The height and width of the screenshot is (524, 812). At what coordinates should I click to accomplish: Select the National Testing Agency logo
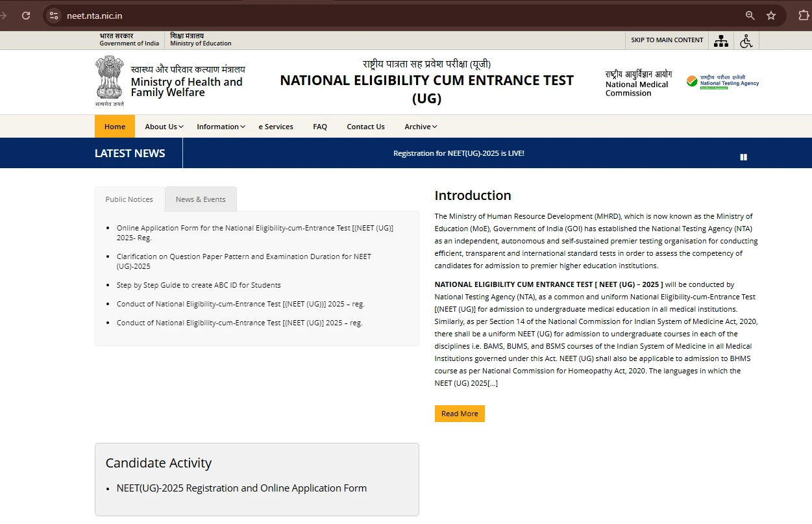(x=722, y=81)
